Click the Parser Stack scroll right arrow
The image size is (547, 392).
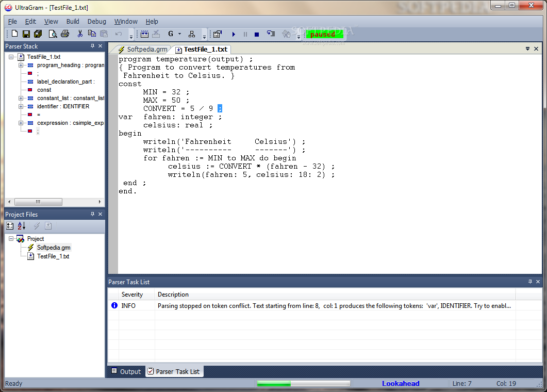(x=100, y=202)
